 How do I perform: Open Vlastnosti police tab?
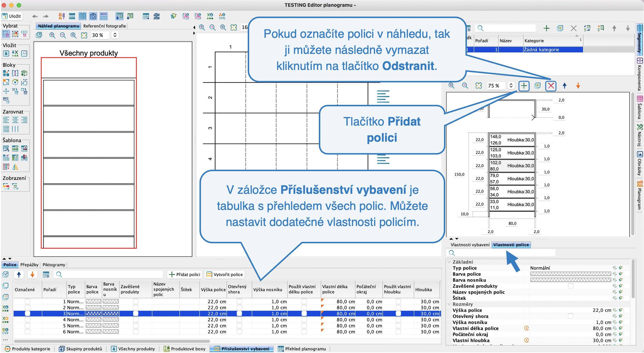click(x=511, y=245)
